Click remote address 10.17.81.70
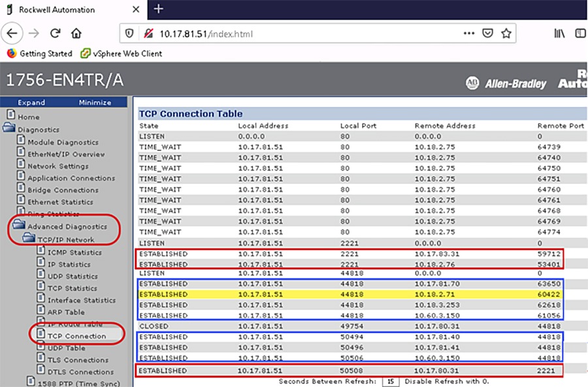This screenshot has height=387, width=588. [437, 284]
